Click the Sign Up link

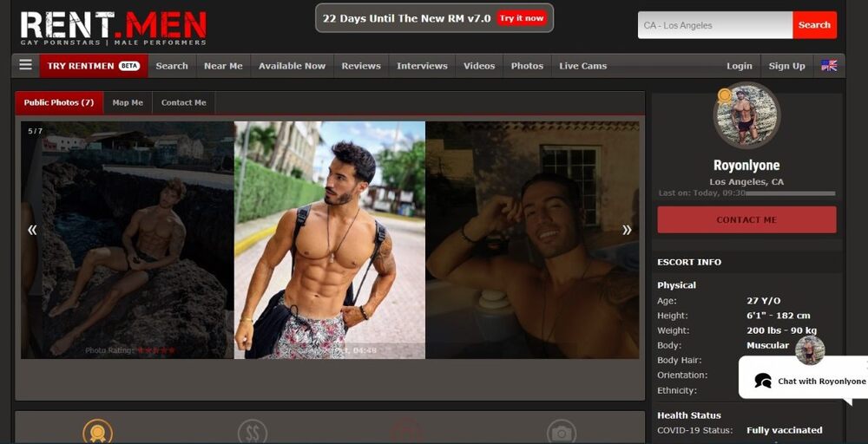point(786,66)
